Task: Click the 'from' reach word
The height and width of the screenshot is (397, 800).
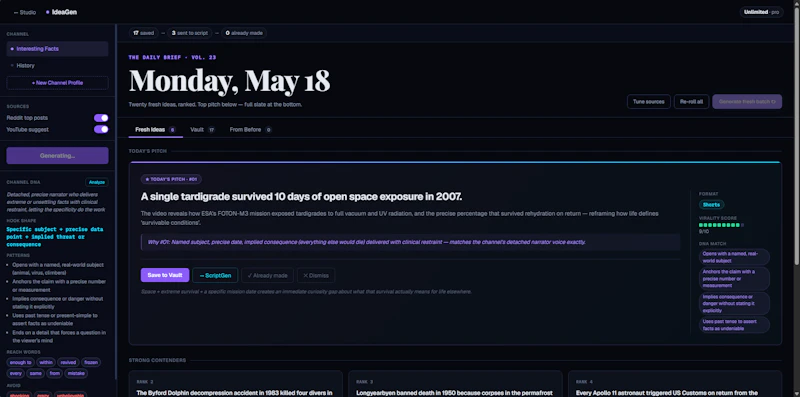Action: [55, 374]
